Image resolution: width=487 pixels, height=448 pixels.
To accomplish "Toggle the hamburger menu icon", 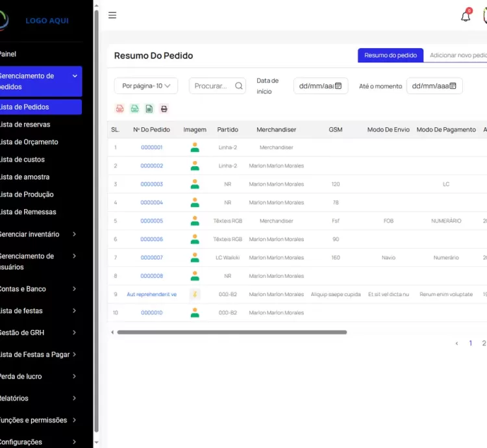I will tap(112, 15).
